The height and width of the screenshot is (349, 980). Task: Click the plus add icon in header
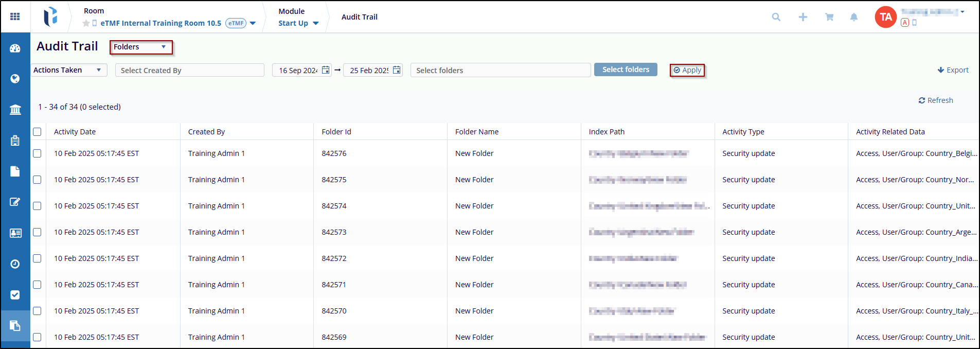tap(803, 17)
